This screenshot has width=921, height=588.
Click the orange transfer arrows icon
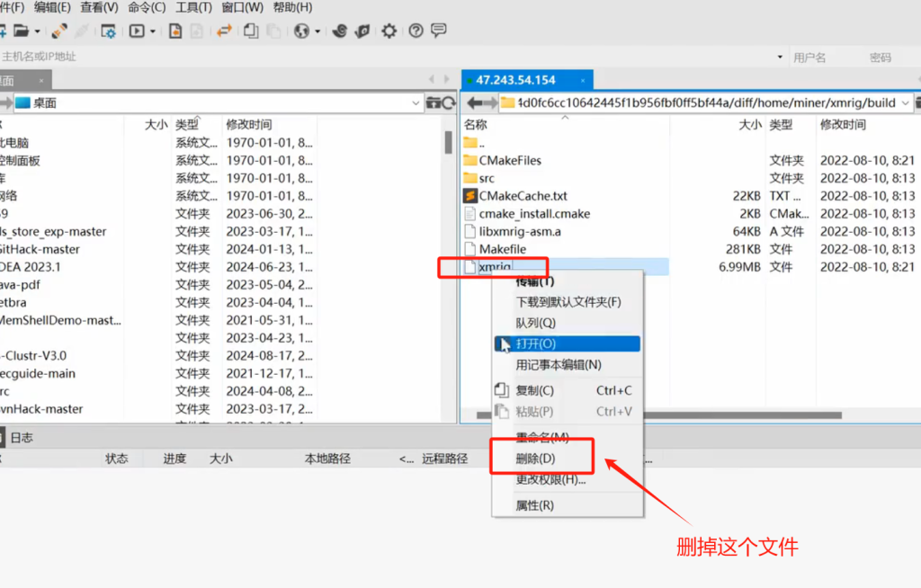click(x=224, y=31)
